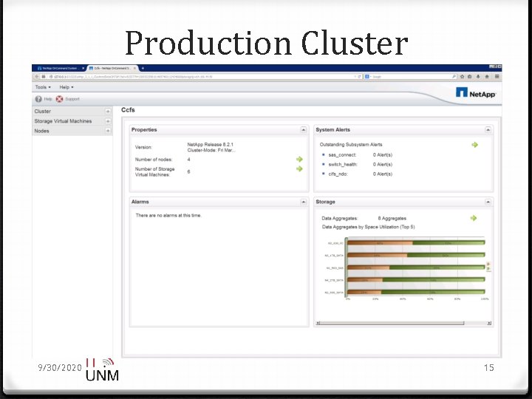The width and height of the screenshot is (532, 399).
Task: Go to browser home page icon
Action: click(487, 77)
